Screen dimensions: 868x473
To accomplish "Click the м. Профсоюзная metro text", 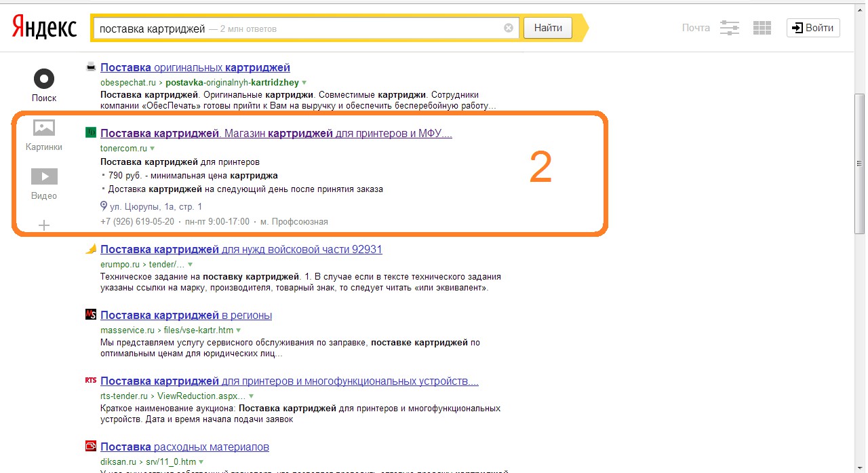I will pyautogui.click(x=294, y=222).
